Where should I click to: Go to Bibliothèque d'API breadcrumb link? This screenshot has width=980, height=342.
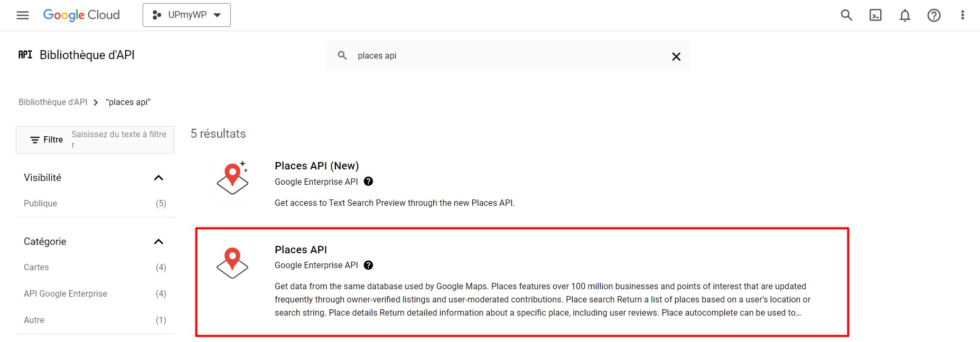tap(53, 102)
